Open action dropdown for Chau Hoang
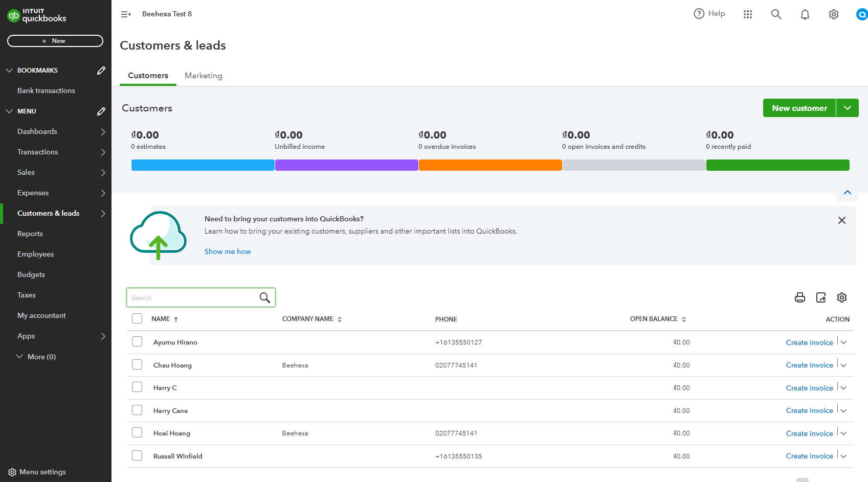This screenshot has width=868, height=482. pos(843,365)
